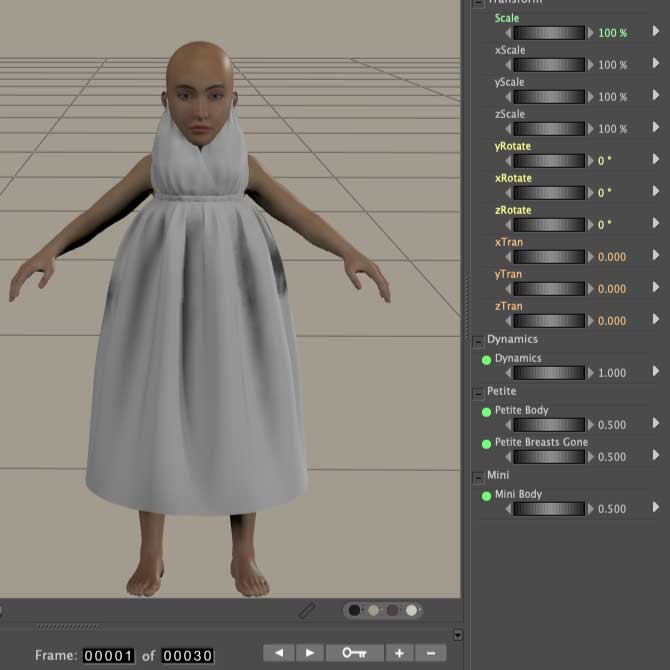
Task: Collapse the Mini parameter group
Action: click(x=478, y=476)
